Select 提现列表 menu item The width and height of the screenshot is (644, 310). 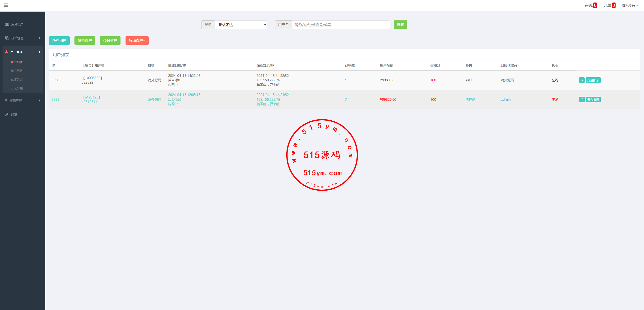17,89
